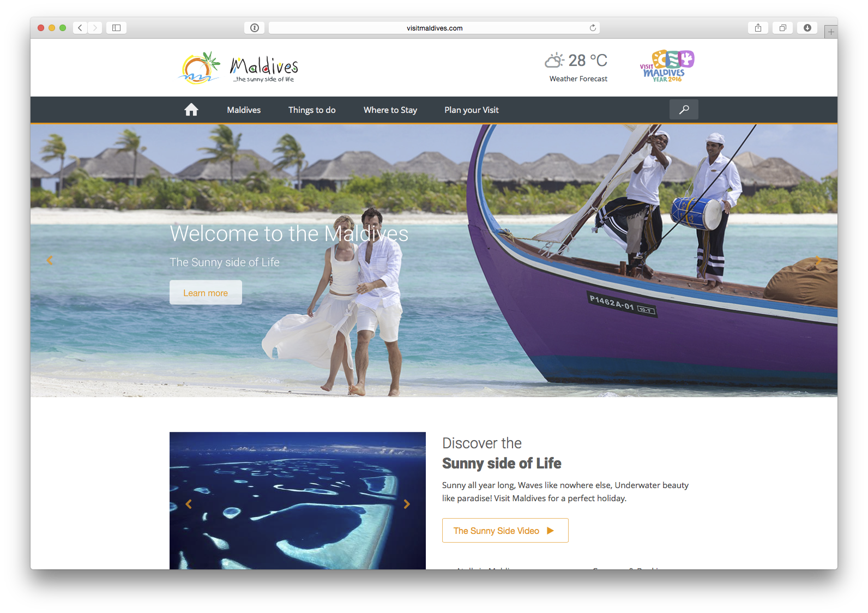Click the Safari reload page icon
Image resolution: width=868 pixels, height=613 pixels.
[593, 28]
